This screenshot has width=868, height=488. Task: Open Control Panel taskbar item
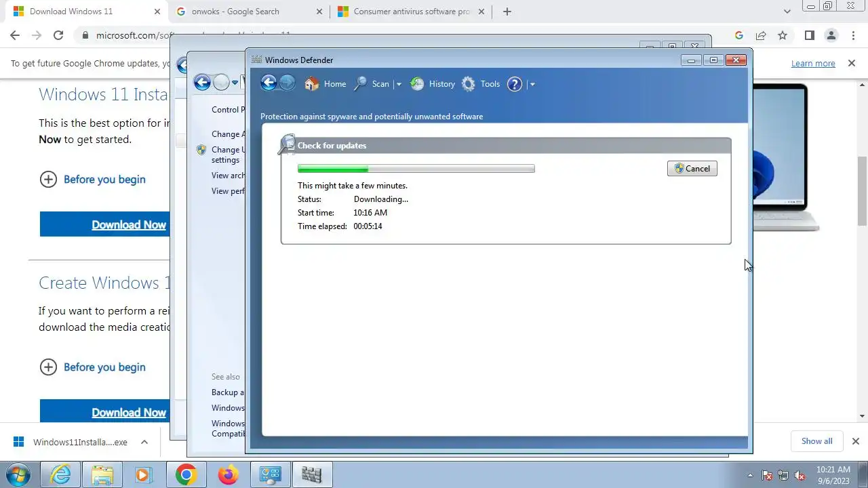270,474
